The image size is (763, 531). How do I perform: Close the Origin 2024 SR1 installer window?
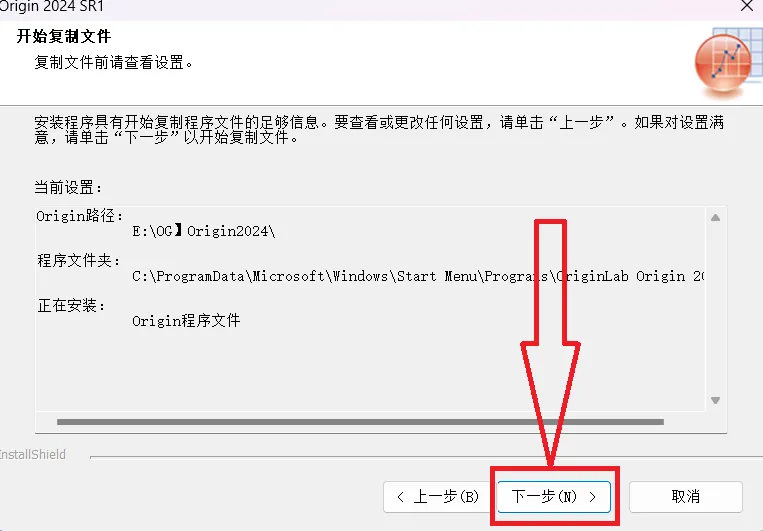pyautogui.click(x=747, y=6)
